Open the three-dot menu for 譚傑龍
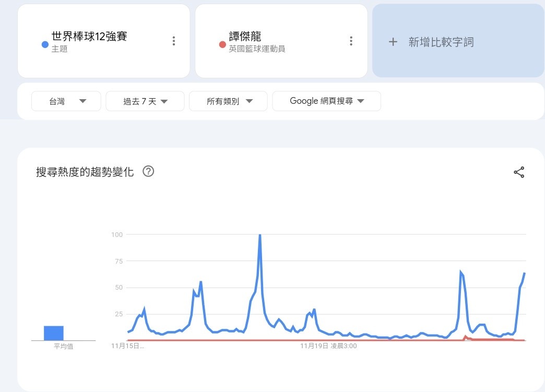The height and width of the screenshot is (392, 545). tap(351, 41)
